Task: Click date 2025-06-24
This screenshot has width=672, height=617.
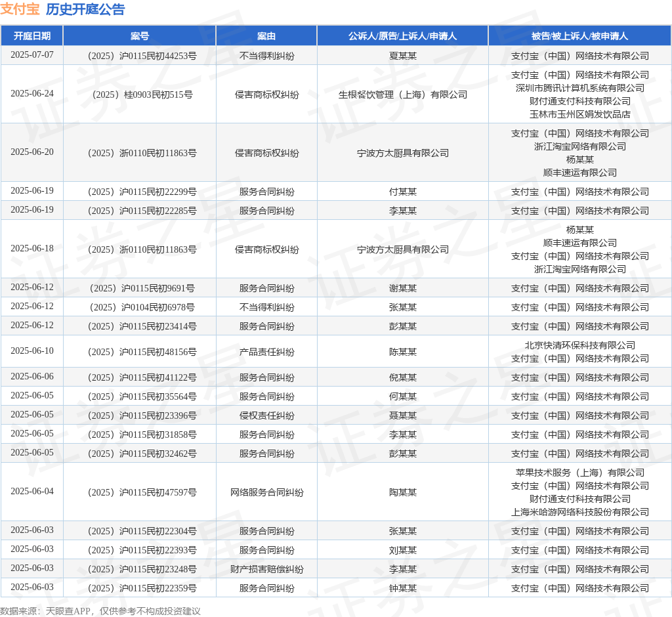Action: (32, 93)
